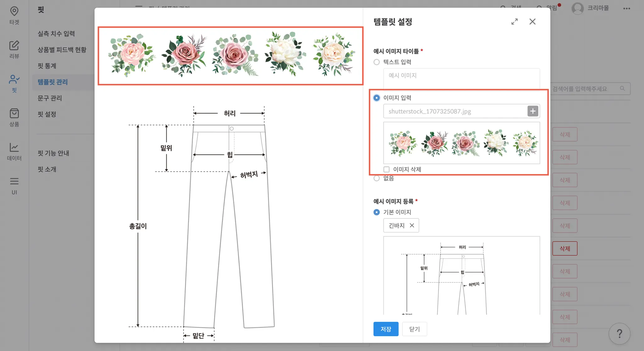Go to 문구 관리 menu item
Image resolution: width=644 pixels, height=351 pixels.
pyautogui.click(x=50, y=98)
